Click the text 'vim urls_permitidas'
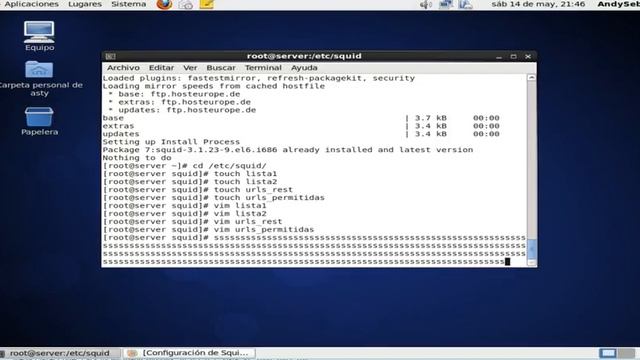Screen dimensions: 640x360 tap(264, 230)
